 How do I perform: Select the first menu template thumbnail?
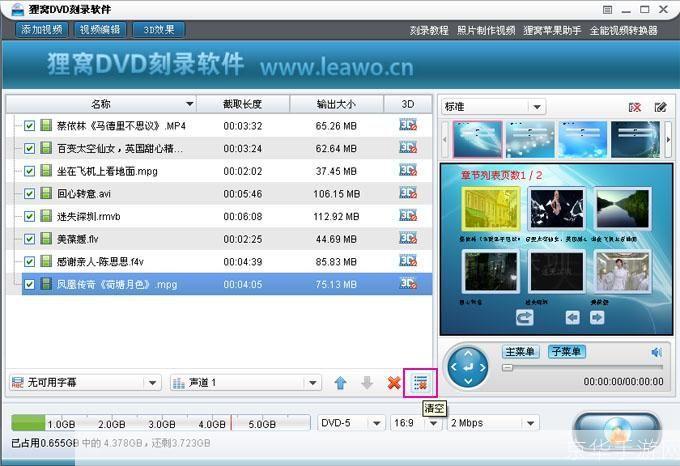(x=477, y=139)
